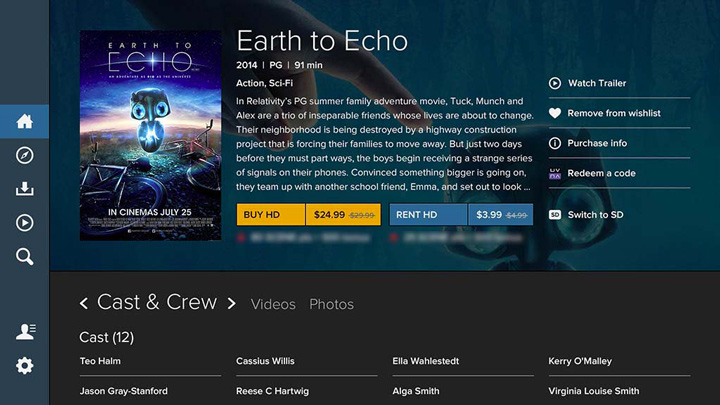Select cast member Teo Halm
The height and width of the screenshot is (405, 720).
tap(100, 361)
